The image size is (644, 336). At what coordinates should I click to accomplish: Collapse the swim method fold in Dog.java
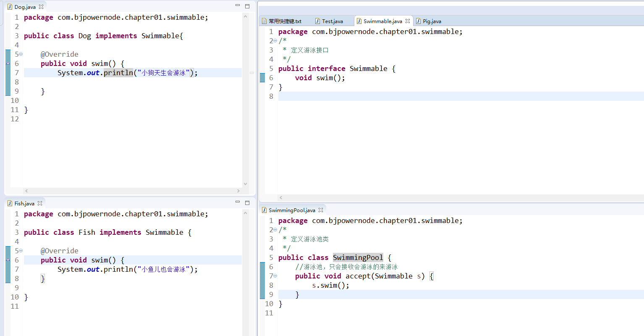coord(21,54)
